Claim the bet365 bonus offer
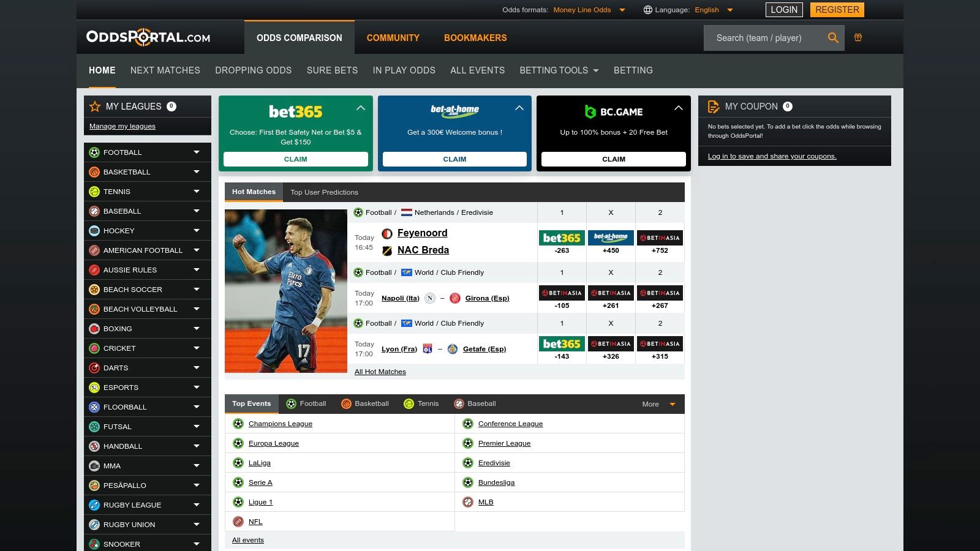 296,159
